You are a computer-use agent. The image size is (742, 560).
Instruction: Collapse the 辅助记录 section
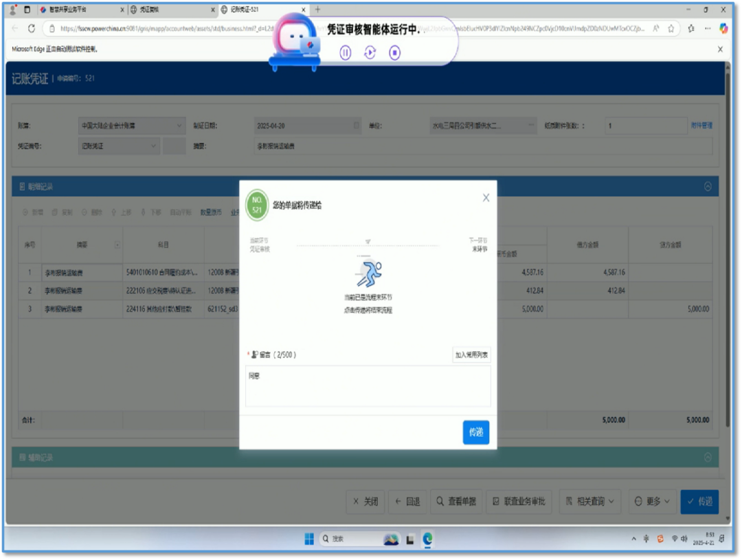click(x=708, y=458)
